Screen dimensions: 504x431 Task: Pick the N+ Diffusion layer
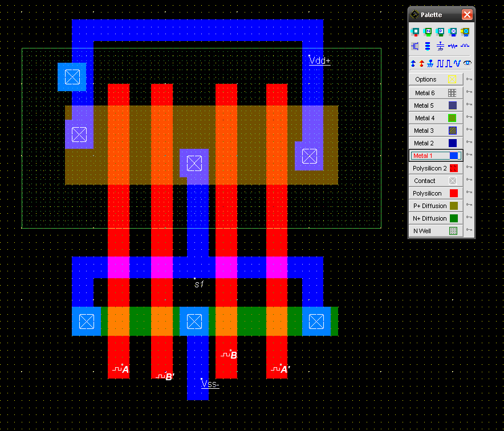pos(436,218)
